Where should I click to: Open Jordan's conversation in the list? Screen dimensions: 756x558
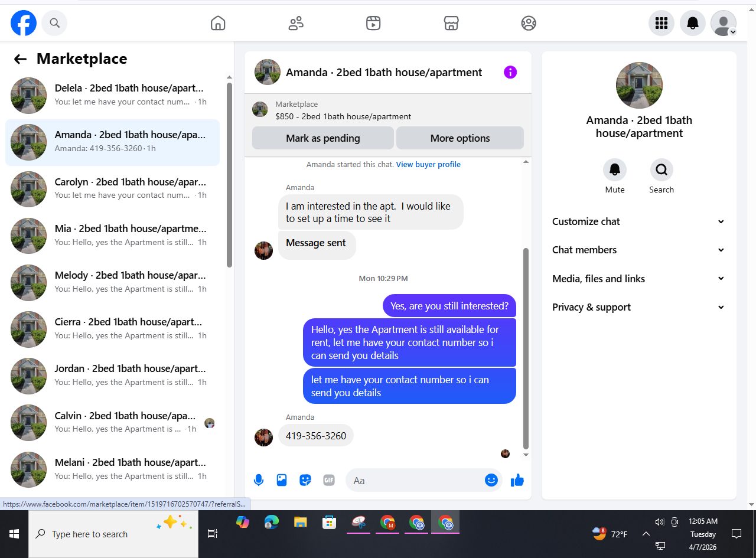click(112, 376)
